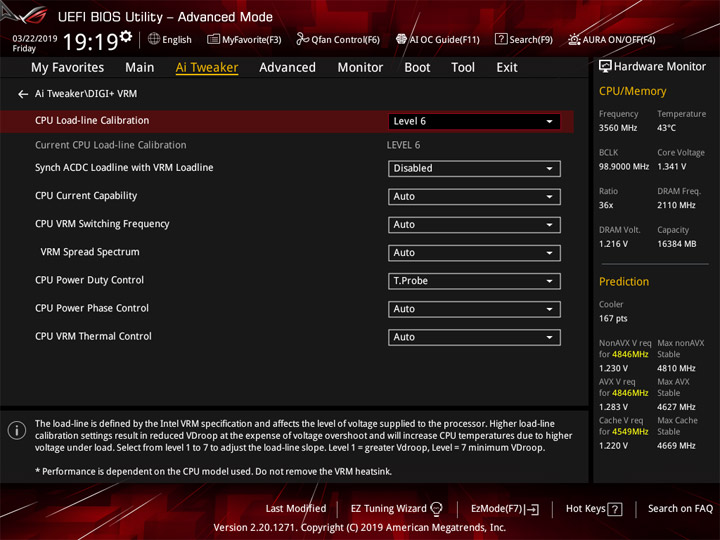Click the Ratio 36x value
The width and height of the screenshot is (720, 540).
[606, 205]
